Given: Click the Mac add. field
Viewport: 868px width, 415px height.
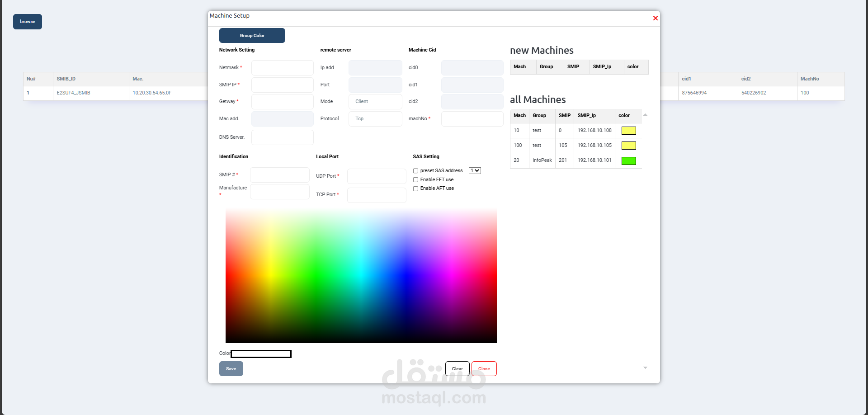Looking at the screenshot, I should [283, 119].
